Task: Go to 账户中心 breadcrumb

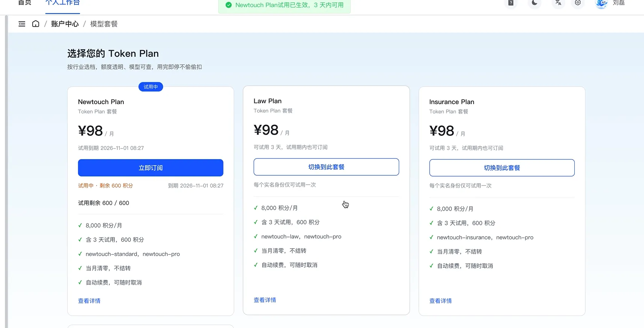Action: pyautogui.click(x=65, y=24)
